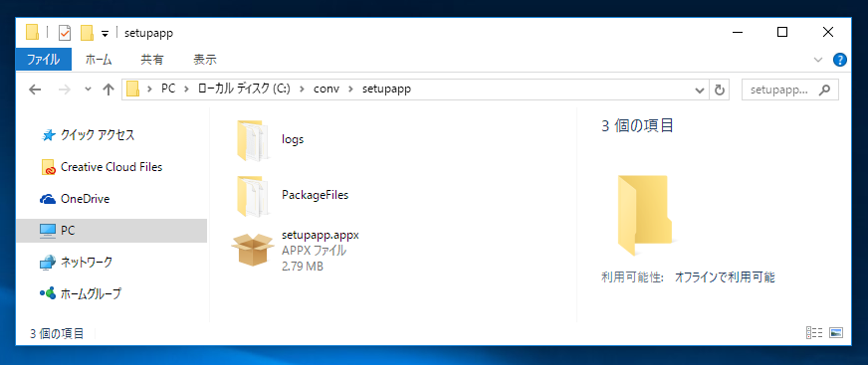Select ホームグループ in navigation pane
This screenshot has width=868, height=365.
click(x=91, y=293)
